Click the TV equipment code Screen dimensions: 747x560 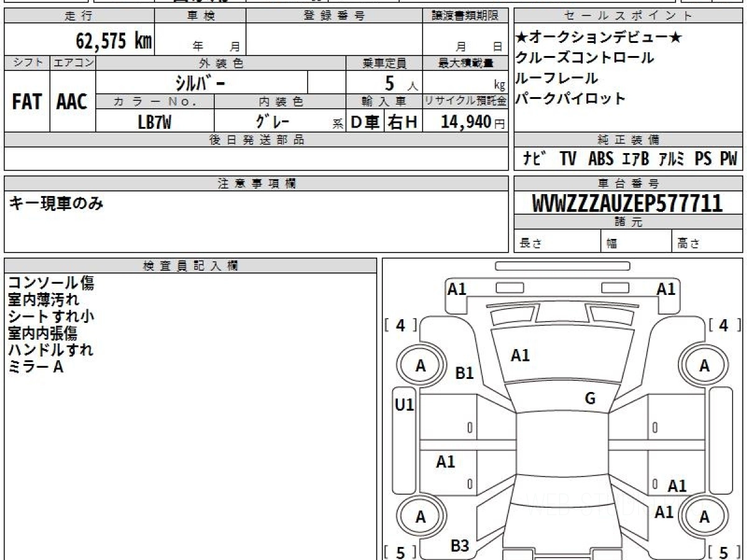[568, 159]
